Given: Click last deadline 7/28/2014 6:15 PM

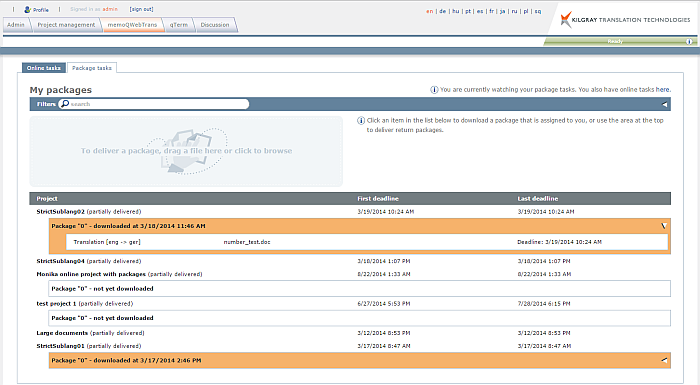Looking at the screenshot, I should pyautogui.click(x=544, y=304).
